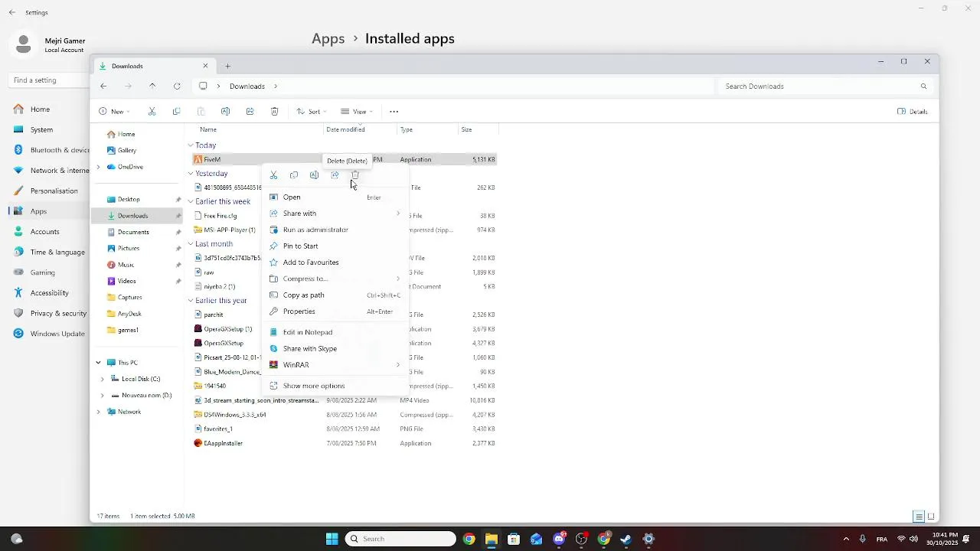Click the Windows Start button
This screenshot has width=980, height=551.
tap(332, 539)
